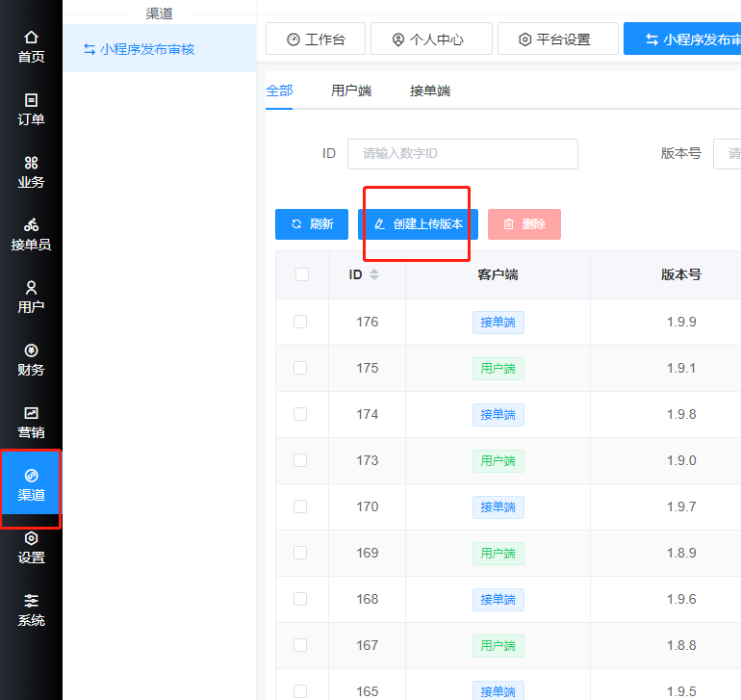Open 营销 section in sidebar
The height and width of the screenshot is (700, 741).
coord(31,423)
